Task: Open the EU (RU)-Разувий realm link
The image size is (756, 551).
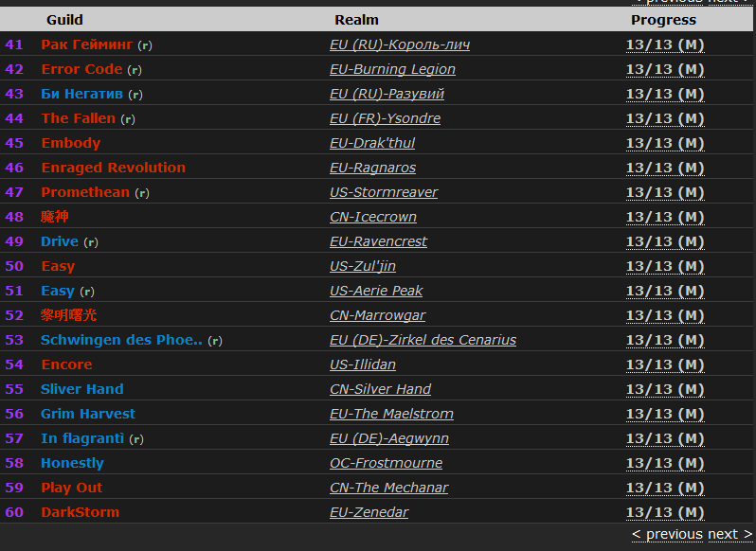Action: [387, 94]
